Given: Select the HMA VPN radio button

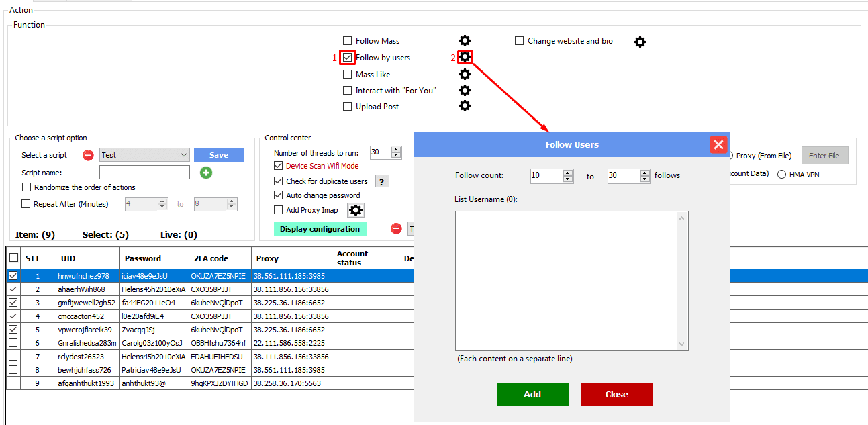Looking at the screenshot, I should [x=781, y=175].
